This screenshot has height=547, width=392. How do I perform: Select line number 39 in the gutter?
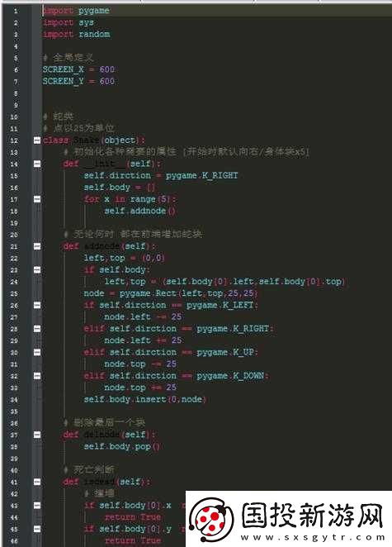pos(14,458)
